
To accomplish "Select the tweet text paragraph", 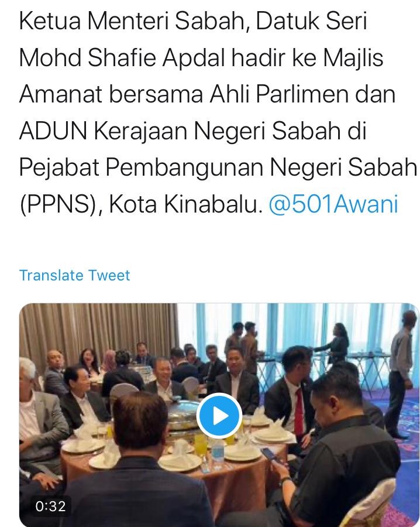I will tap(218, 112).
